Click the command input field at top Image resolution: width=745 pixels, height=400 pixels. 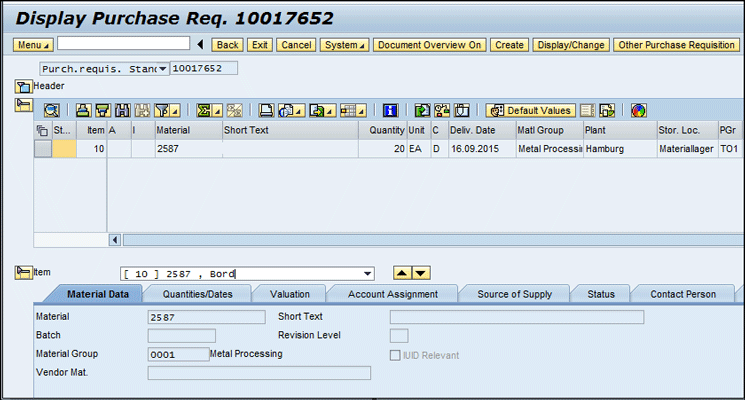(x=123, y=44)
